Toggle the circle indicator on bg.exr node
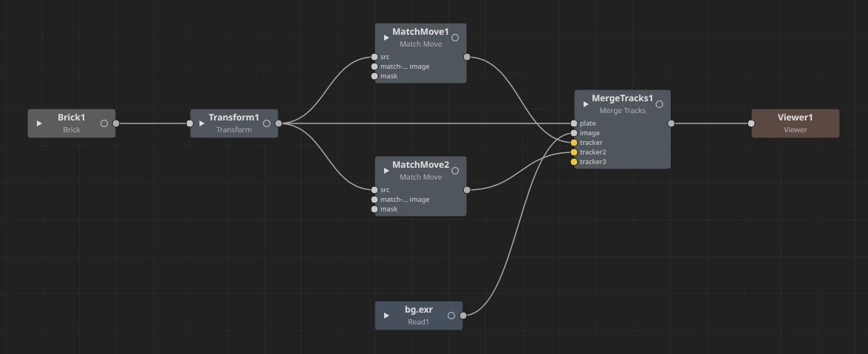868x354 pixels. click(451, 316)
